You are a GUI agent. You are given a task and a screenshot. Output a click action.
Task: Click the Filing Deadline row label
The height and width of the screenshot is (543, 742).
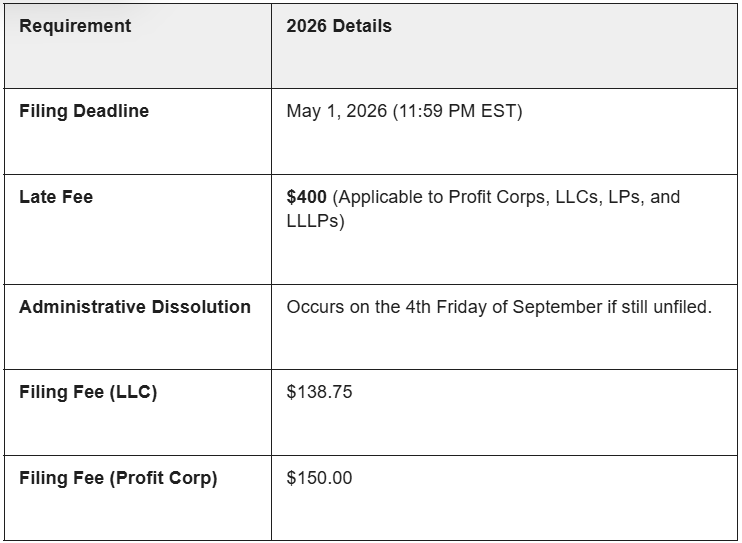[x=84, y=112]
